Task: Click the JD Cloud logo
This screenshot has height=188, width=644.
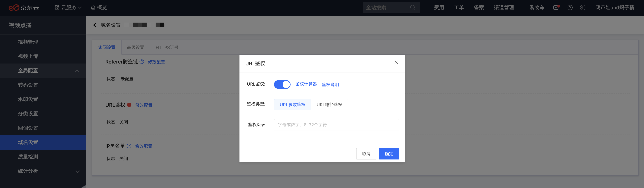Action: pyautogui.click(x=24, y=8)
